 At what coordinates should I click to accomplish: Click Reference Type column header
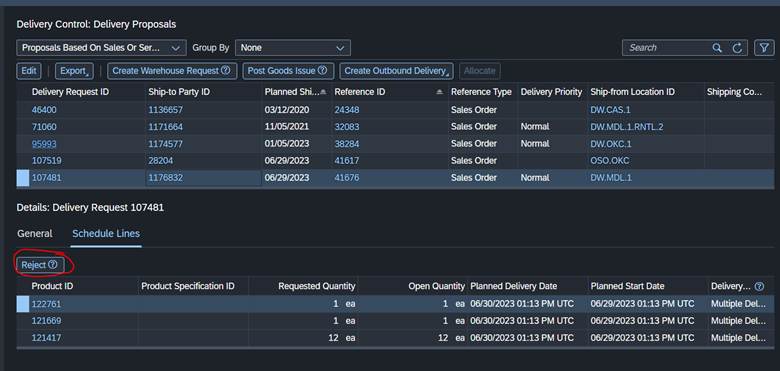coord(481,92)
